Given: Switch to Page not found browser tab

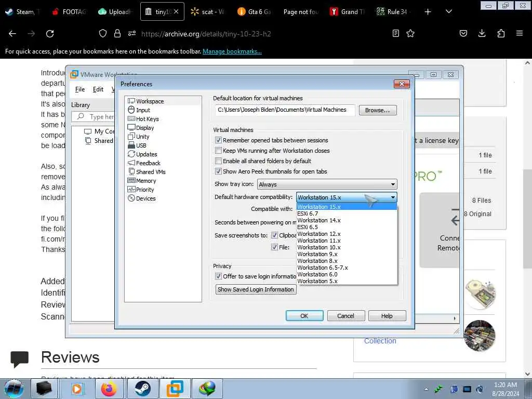Looking at the screenshot, I should click(301, 11).
